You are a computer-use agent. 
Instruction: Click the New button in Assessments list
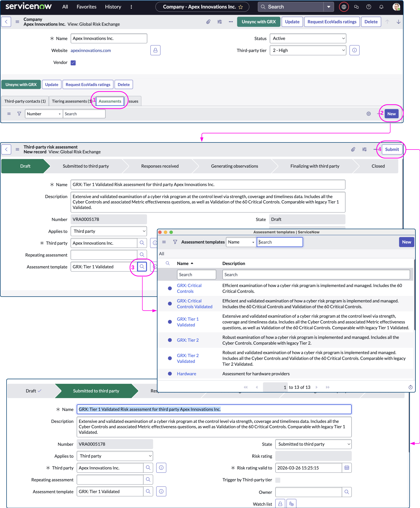coord(392,114)
